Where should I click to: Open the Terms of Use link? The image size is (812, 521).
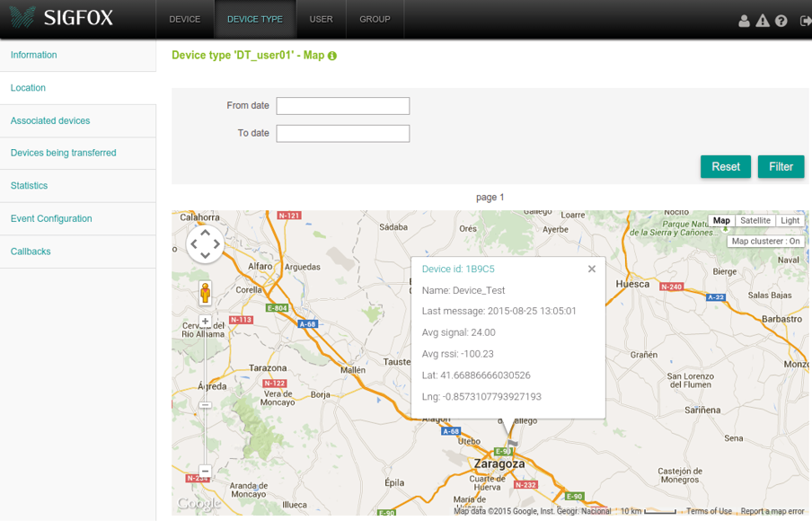709,511
